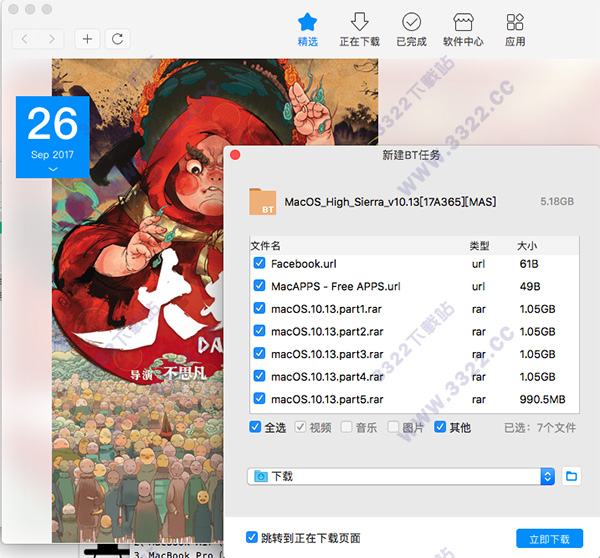Go to 软件中心 software center
Viewport: 600px width, 558px height.
463,30
